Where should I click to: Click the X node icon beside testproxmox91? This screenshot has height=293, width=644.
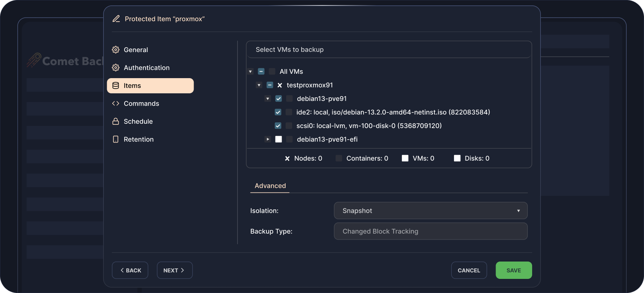[279, 85]
